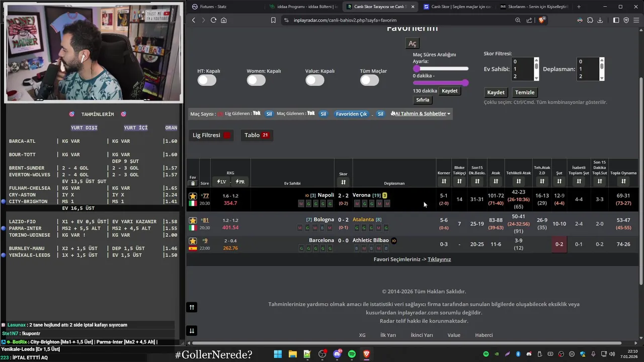Sort by Son 15 Dakika Topl.Şut arrows

(600, 181)
